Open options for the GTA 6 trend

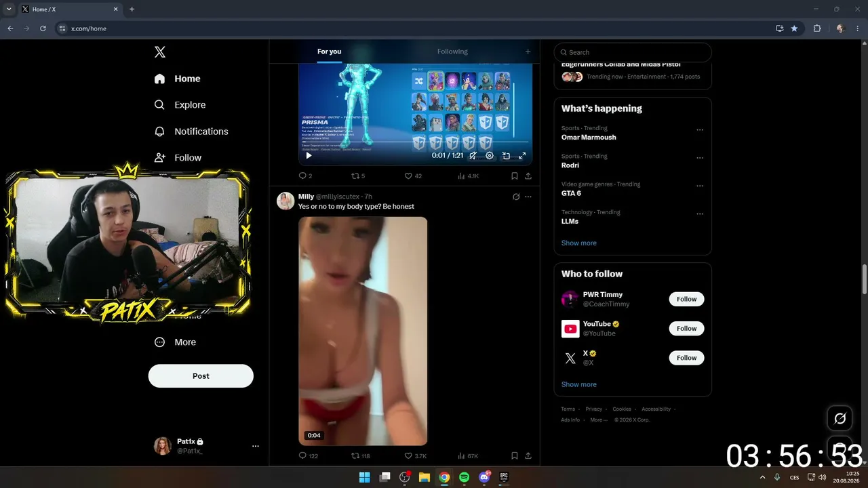click(700, 186)
